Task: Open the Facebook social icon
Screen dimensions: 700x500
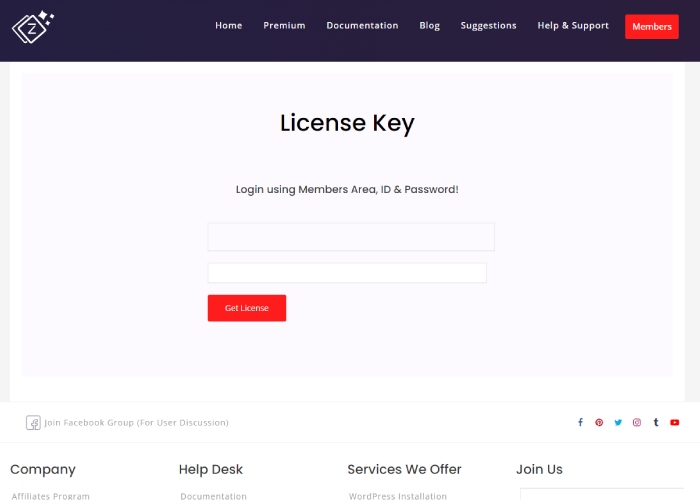Action: 580,422
